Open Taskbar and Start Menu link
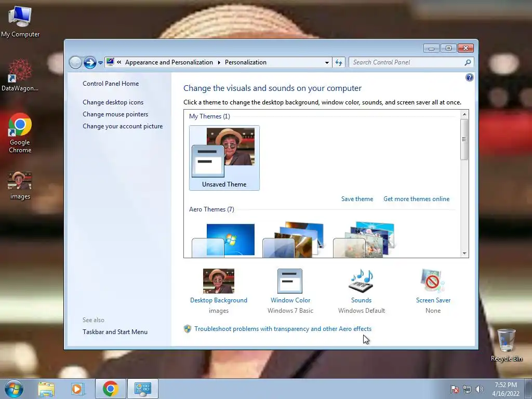 pos(115,332)
